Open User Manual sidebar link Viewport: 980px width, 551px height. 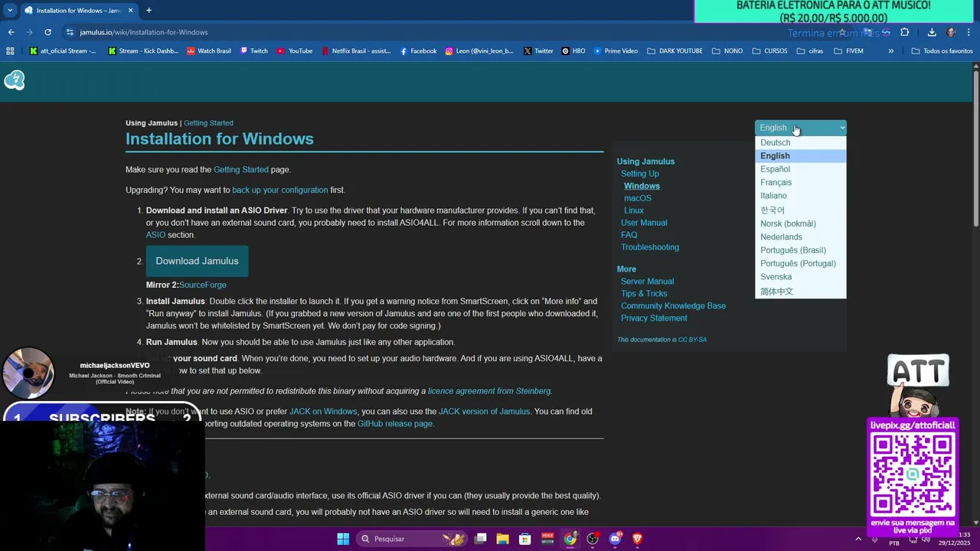pyautogui.click(x=644, y=223)
